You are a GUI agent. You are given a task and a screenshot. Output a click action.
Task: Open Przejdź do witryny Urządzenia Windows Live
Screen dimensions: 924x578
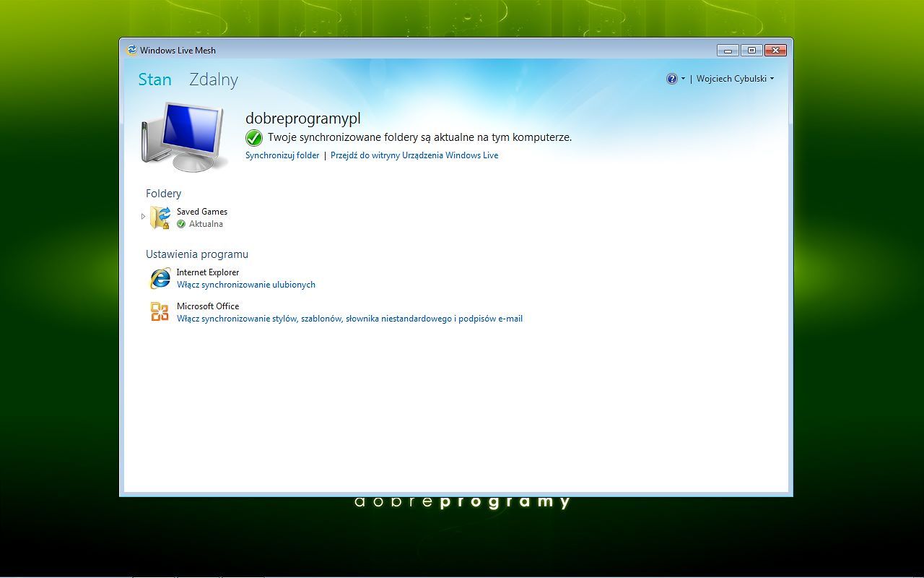[x=414, y=155]
